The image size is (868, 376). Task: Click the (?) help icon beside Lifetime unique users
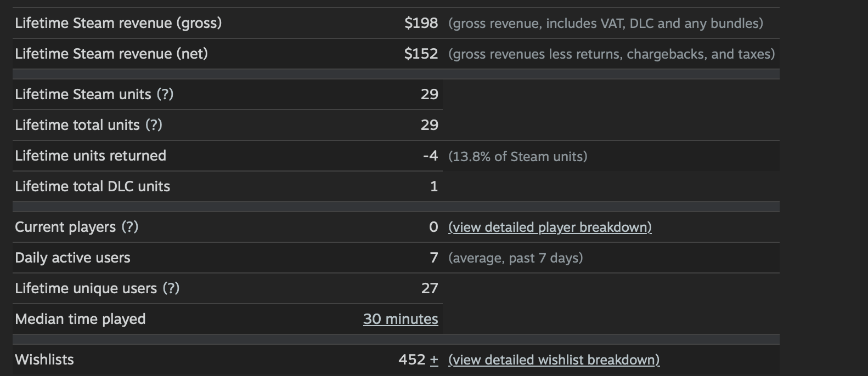click(171, 288)
